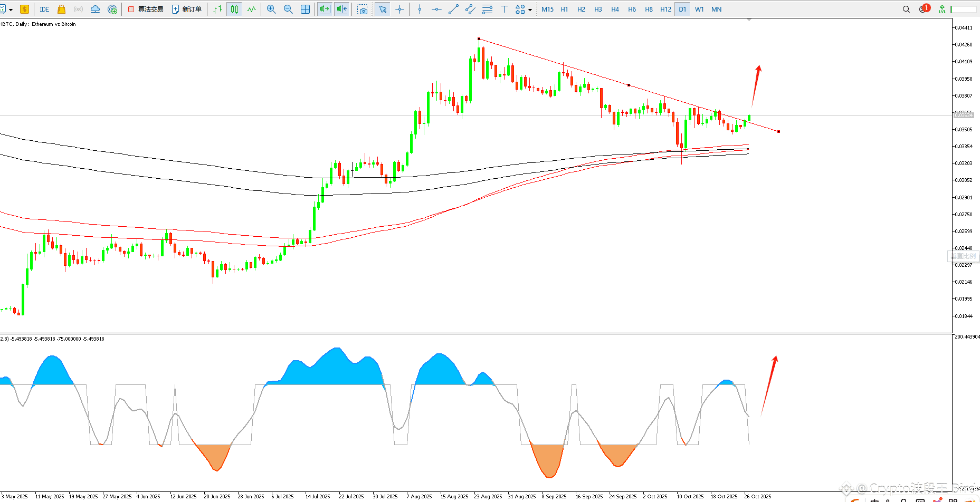This screenshot has height=502, width=980.
Task: Select the D1 daily timeframe
Action: (x=682, y=9)
